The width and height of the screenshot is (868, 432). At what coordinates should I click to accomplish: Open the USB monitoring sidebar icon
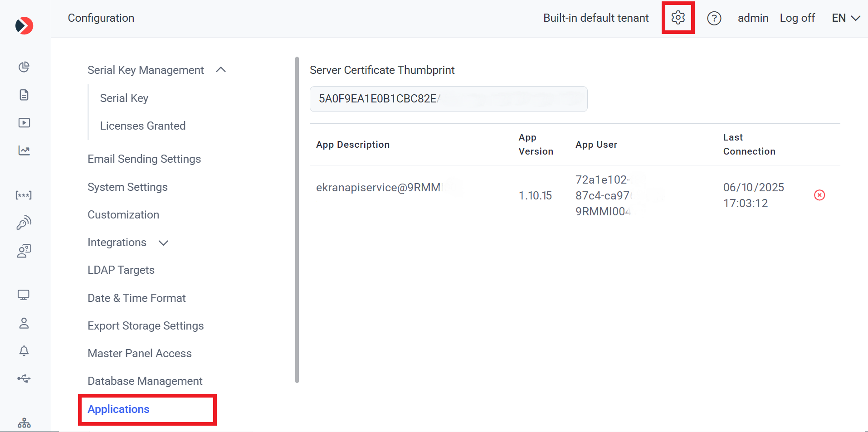tap(24, 379)
